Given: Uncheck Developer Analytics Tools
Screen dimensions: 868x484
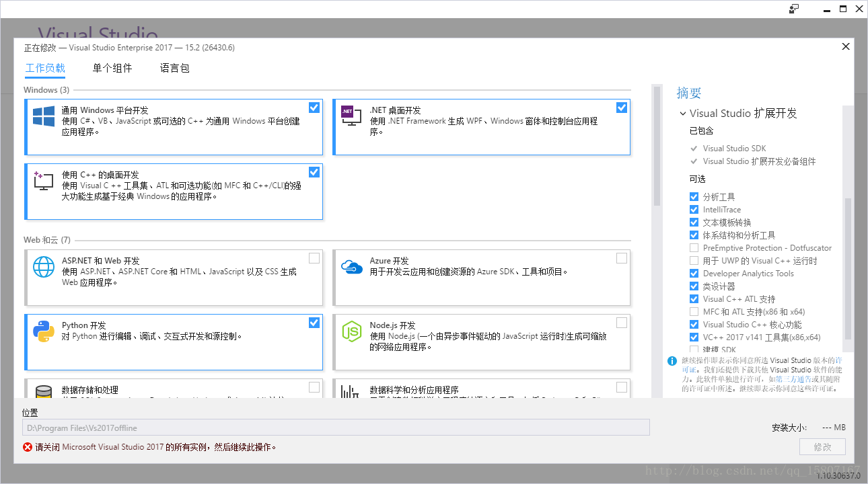Looking at the screenshot, I should coord(694,274).
